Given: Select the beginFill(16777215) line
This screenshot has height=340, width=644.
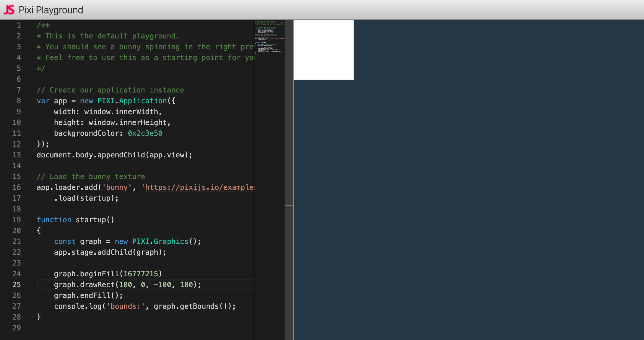Looking at the screenshot, I should [108, 274].
